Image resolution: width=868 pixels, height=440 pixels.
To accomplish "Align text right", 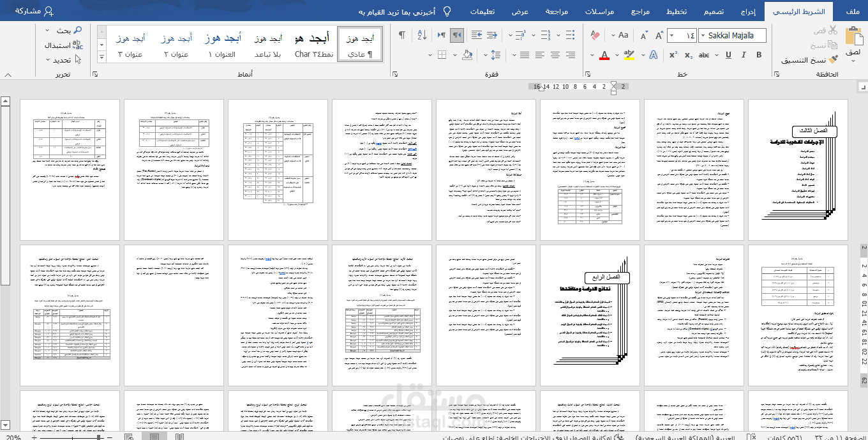I will point(570,55).
